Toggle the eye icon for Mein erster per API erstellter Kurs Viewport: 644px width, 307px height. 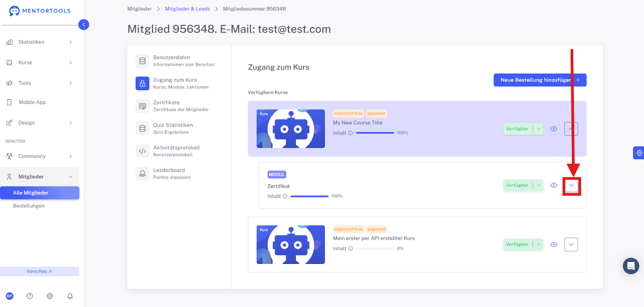554,245
